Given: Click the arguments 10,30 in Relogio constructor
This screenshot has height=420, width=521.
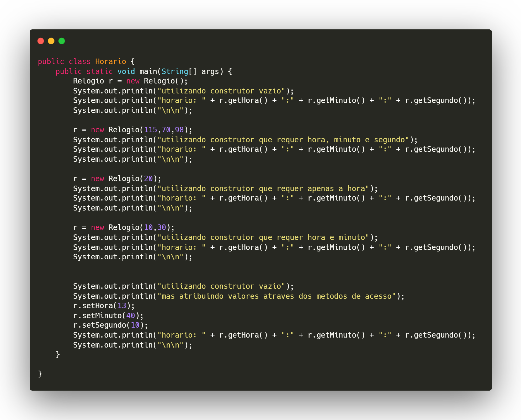Looking at the screenshot, I should click(155, 227).
